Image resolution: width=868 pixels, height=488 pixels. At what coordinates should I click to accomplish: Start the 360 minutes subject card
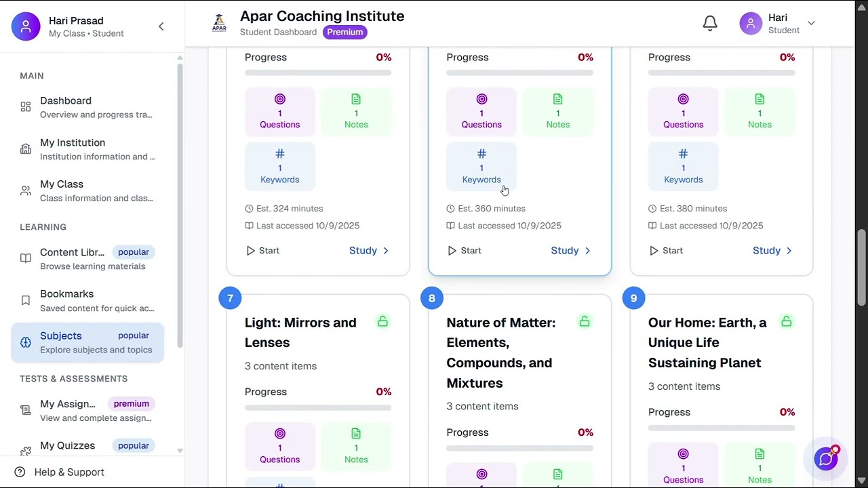tap(465, 251)
